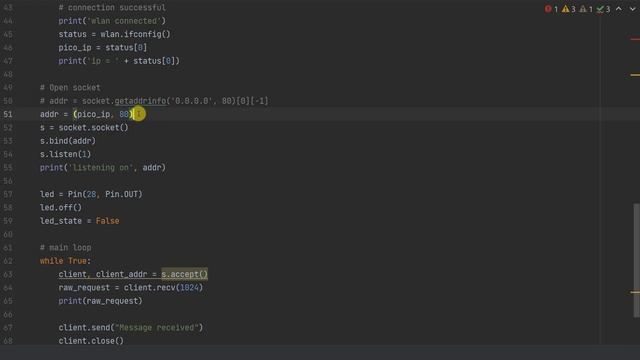Click 'led_state' variable name
Viewport: 640px width, 360px height.
[61, 221]
